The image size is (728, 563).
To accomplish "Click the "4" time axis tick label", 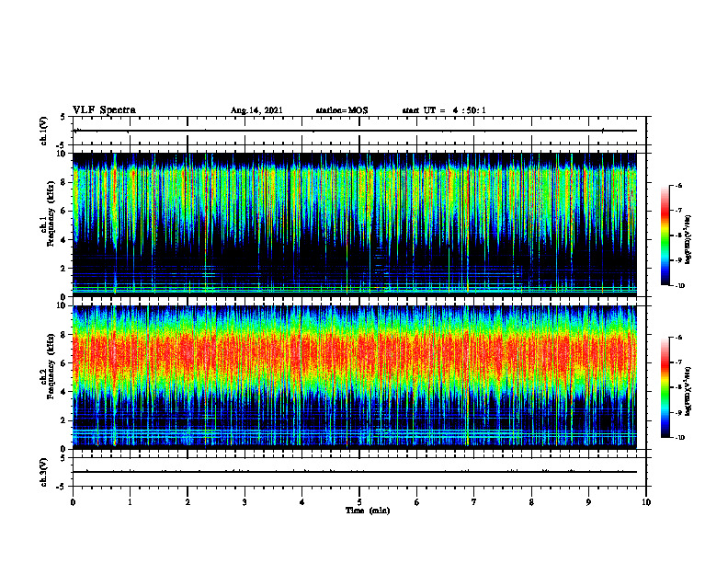I will (x=302, y=502).
